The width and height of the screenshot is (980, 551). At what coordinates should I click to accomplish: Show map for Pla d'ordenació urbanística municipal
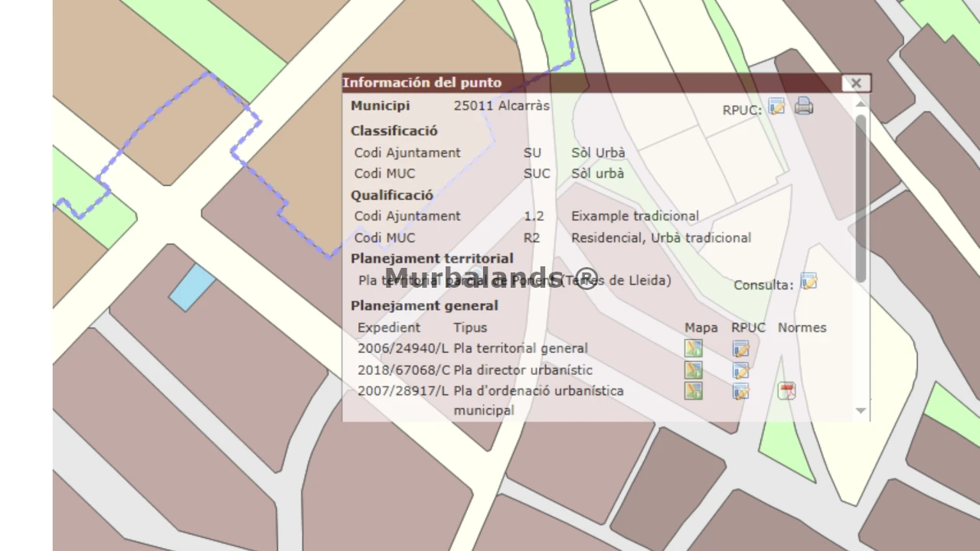[x=693, y=391]
